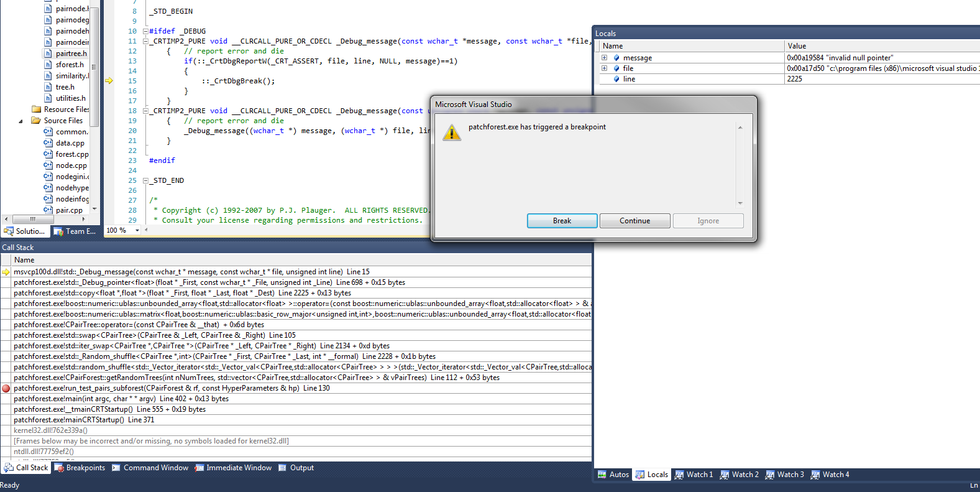Click the red breakpoint marker in Call Stack
The image size is (980, 492).
coord(6,388)
